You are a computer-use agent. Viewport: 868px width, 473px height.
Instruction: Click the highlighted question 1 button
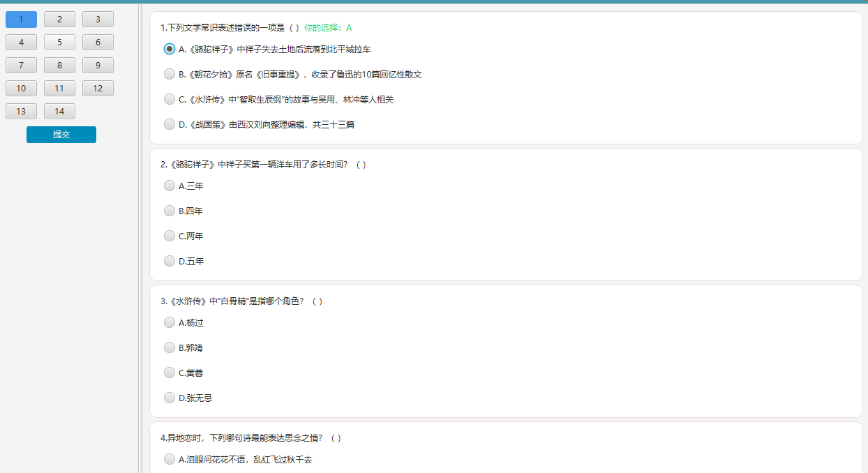pyautogui.click(x=21, y=20)
